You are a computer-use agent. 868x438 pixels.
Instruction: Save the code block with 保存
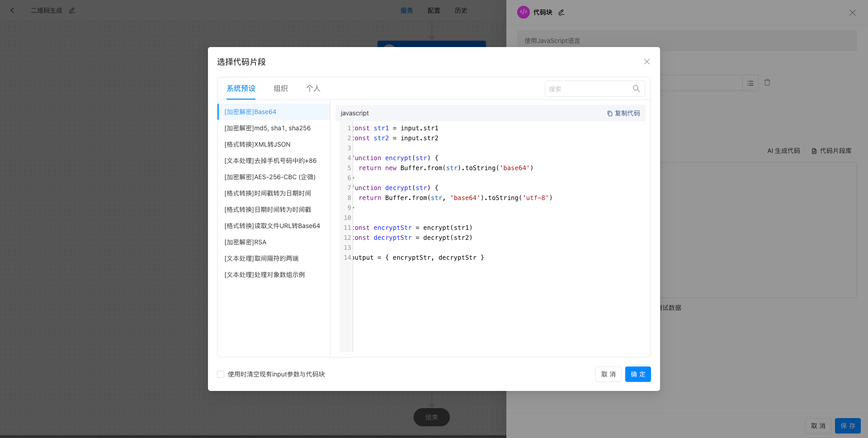pyautogui.click(x=848, y=426)
